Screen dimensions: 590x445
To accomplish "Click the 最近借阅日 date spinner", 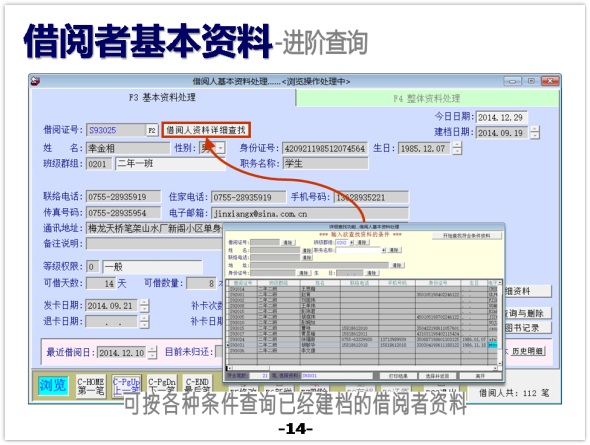I will 152,352.
